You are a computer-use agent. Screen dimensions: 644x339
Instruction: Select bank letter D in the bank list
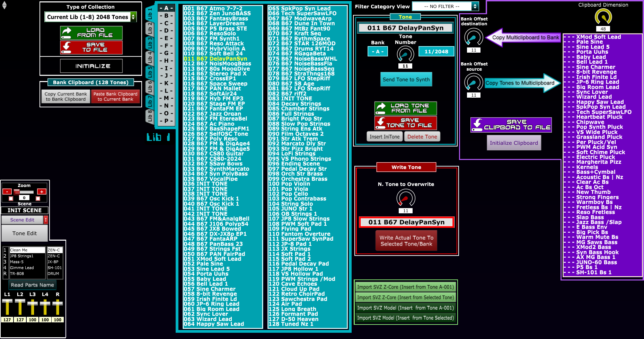[x=166, y=30]
